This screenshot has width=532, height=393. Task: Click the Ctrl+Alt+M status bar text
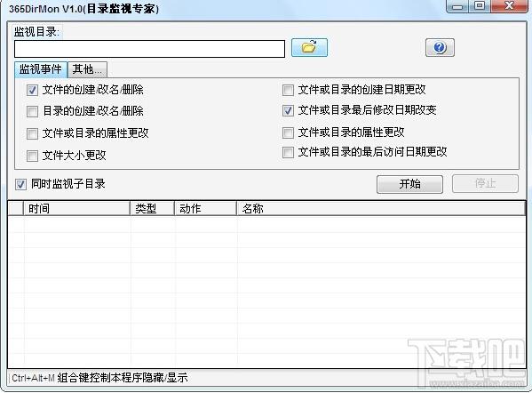[99, 378]
